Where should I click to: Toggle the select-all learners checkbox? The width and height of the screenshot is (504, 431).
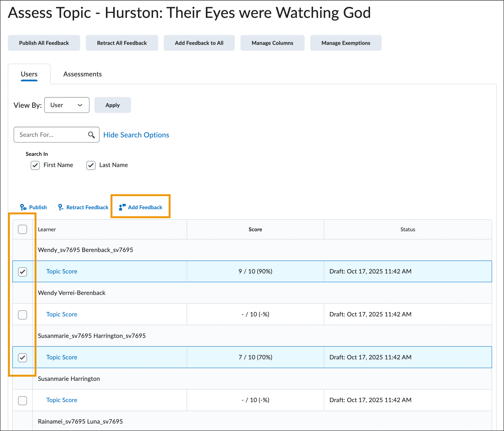[x=23, y=229]
